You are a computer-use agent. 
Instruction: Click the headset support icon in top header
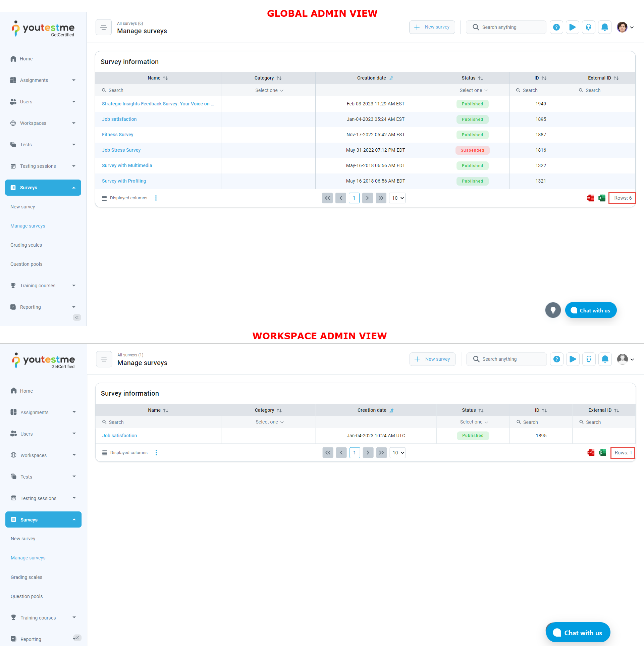click(589, 27)
